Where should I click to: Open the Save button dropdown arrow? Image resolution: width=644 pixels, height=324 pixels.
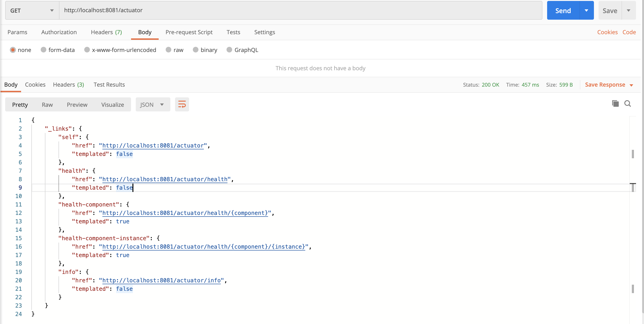point(628,11)
